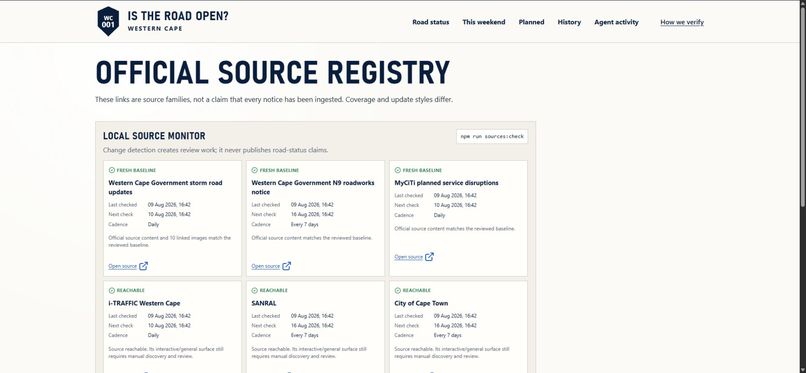This screenshot has width=806, height=373.
Task: Click the 'Every 7 days' cadence in N9 roadworks card
Action: coord(305,225)
